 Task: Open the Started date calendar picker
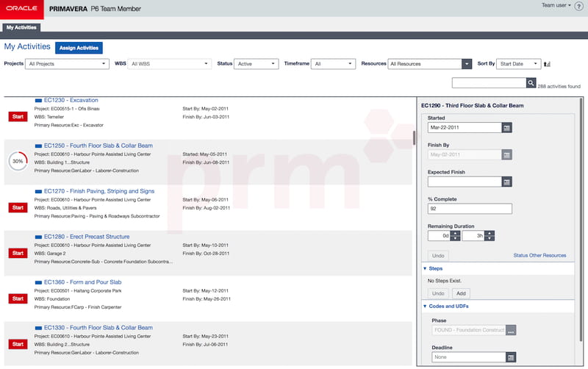506,128
